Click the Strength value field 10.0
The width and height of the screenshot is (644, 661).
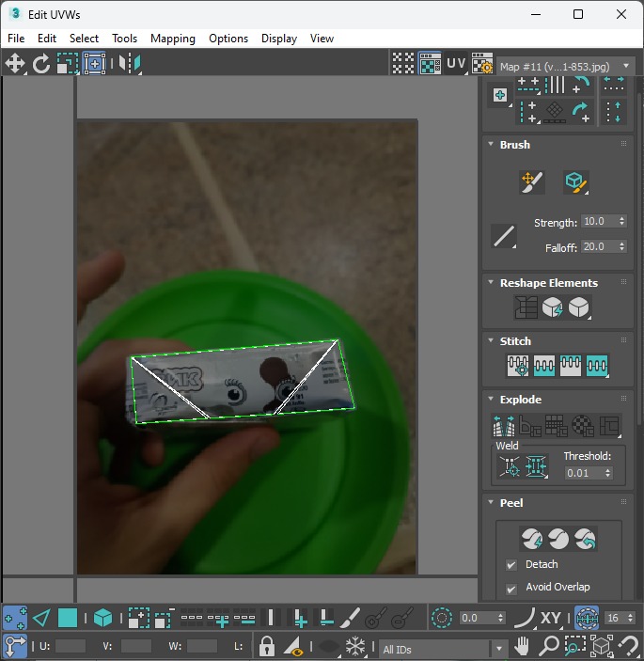point(599,221)
